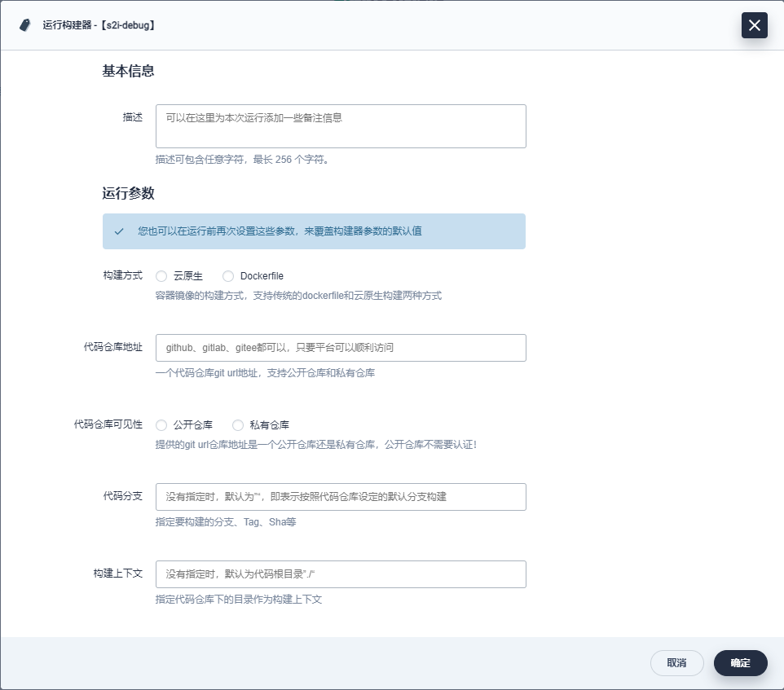Confirm with the 确定 button
Image resolution: width=784 pixels, height=690 pixels.
click(740, 663)
